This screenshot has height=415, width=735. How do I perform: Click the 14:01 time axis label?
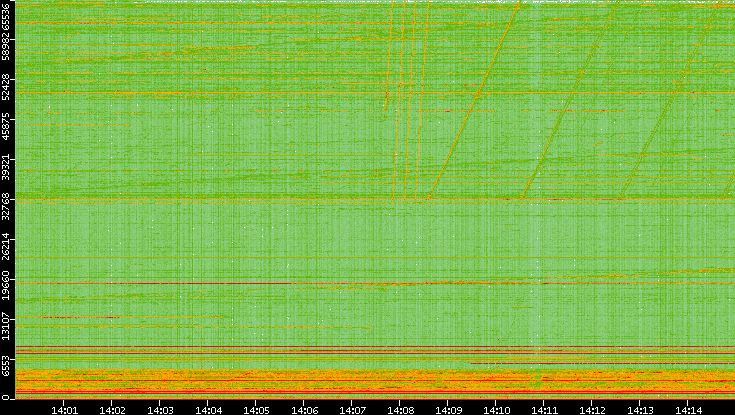click(x=64, y=410)
